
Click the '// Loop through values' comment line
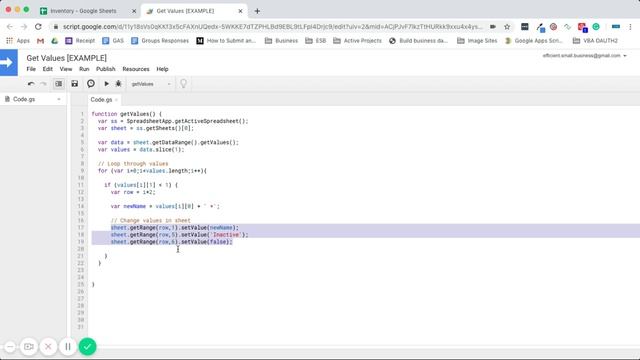tap(133, 164)
